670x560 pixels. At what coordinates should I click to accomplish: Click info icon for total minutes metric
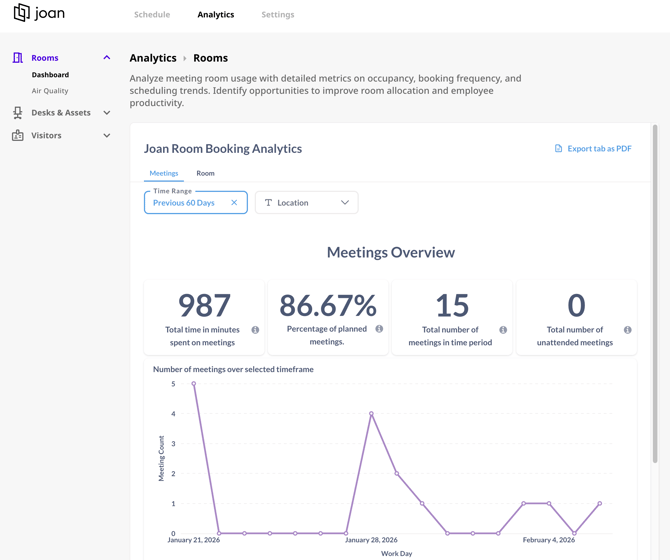coord(255,330)
